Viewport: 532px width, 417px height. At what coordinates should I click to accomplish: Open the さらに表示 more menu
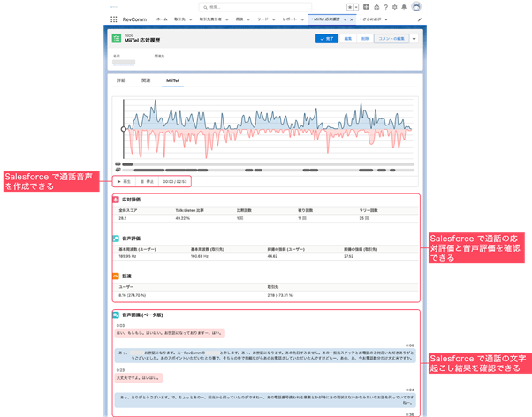click(374, 19)
